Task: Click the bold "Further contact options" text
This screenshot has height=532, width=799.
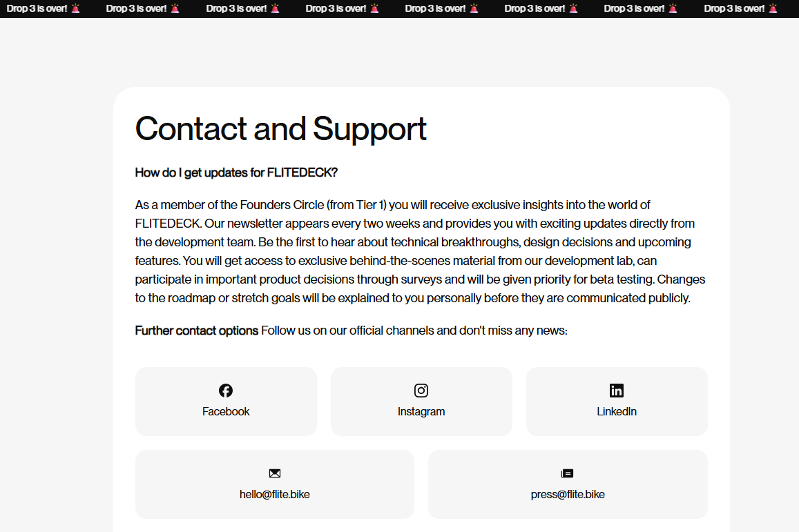Action: click(197, 331)
